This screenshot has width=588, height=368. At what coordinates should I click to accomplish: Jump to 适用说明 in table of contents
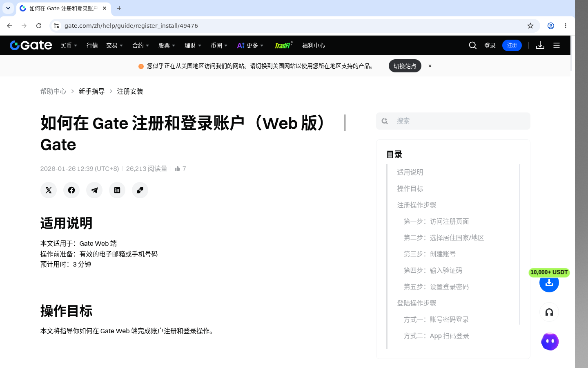point(410,172)
